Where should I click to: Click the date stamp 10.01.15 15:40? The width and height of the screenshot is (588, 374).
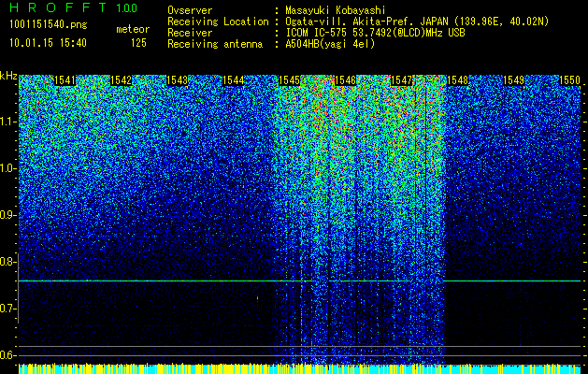click(x=49, y=43)
